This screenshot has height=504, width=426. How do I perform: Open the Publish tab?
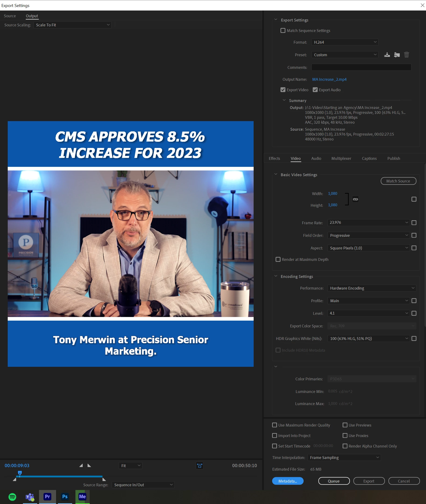(394, 158)
